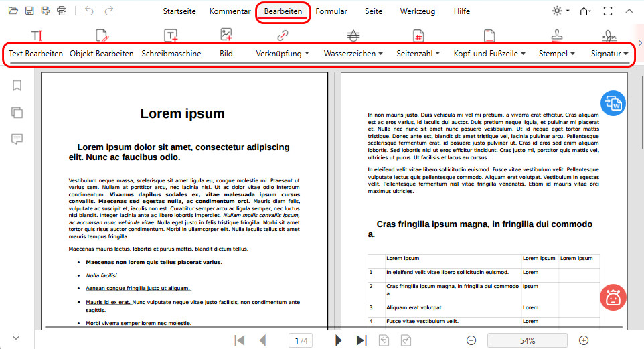
Task: Click the undo arrow icon
Action: tap(89, 11)
